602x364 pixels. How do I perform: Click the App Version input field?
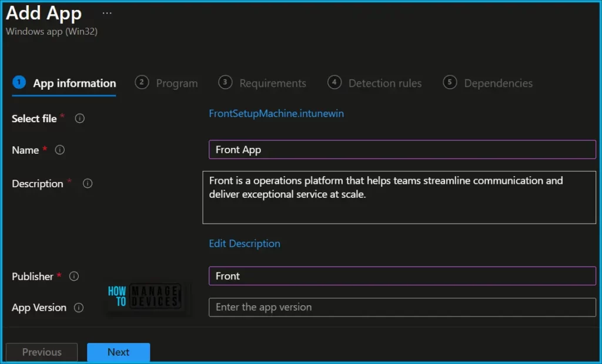point(402,307)
